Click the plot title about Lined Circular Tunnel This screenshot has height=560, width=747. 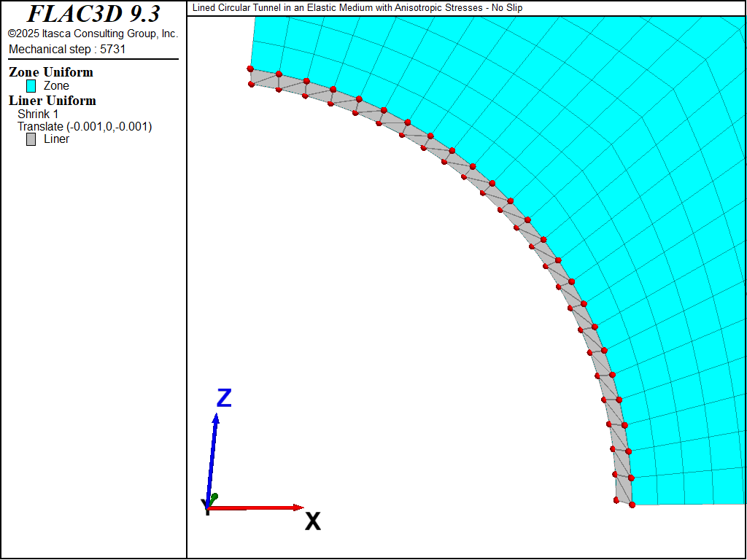coord(357,8)
